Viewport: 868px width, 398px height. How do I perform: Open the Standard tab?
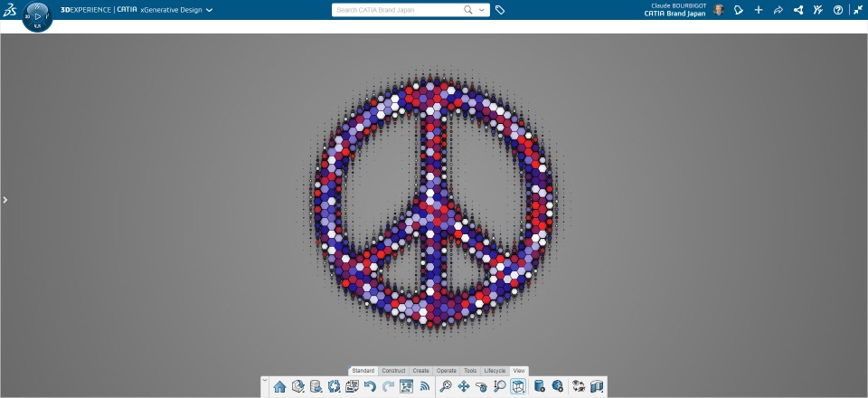363,371
